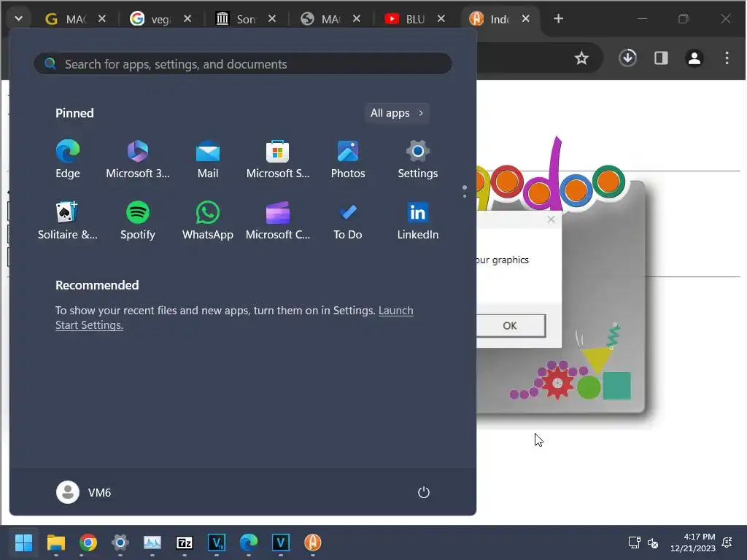Viewport: 747px width, 560px height.
Task: Open the Chrome profile menu
Action: coord(694,58)
